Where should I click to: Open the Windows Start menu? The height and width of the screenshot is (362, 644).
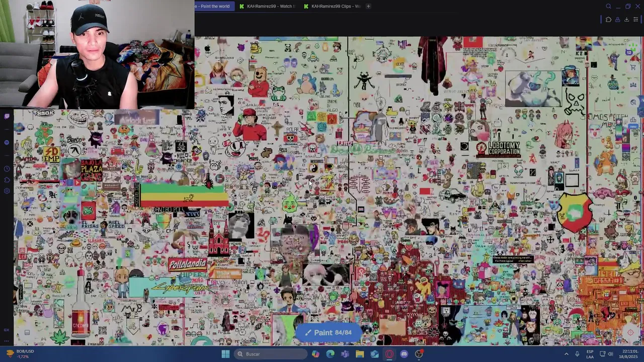click(x=225, y=354)
